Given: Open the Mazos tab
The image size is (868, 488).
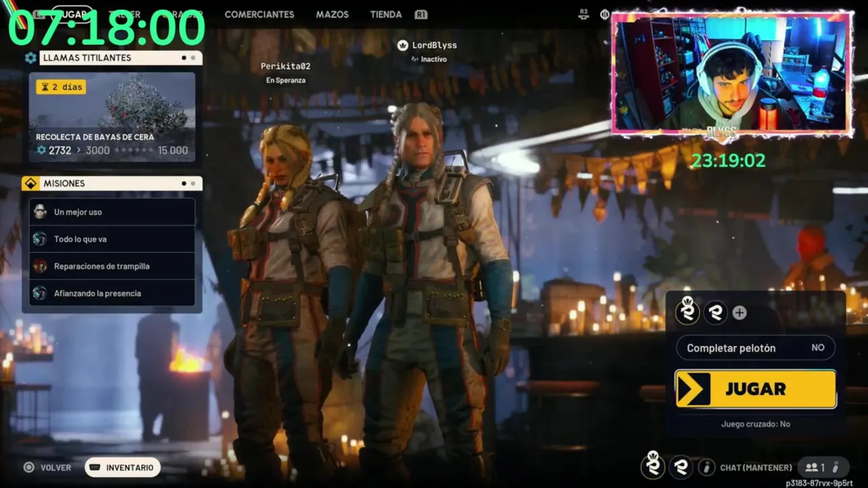Looking at the screenshot, I should (x=332, y=14).
